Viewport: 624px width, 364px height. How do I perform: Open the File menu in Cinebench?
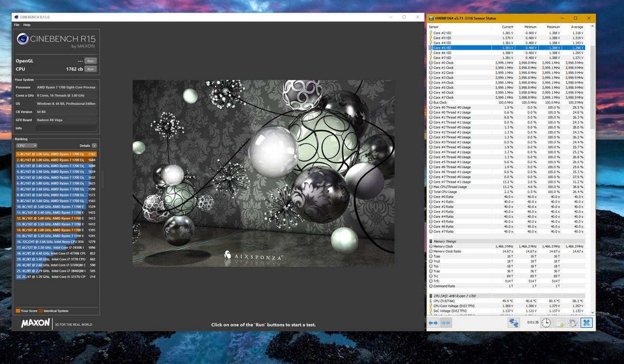(x=17, y=25)
